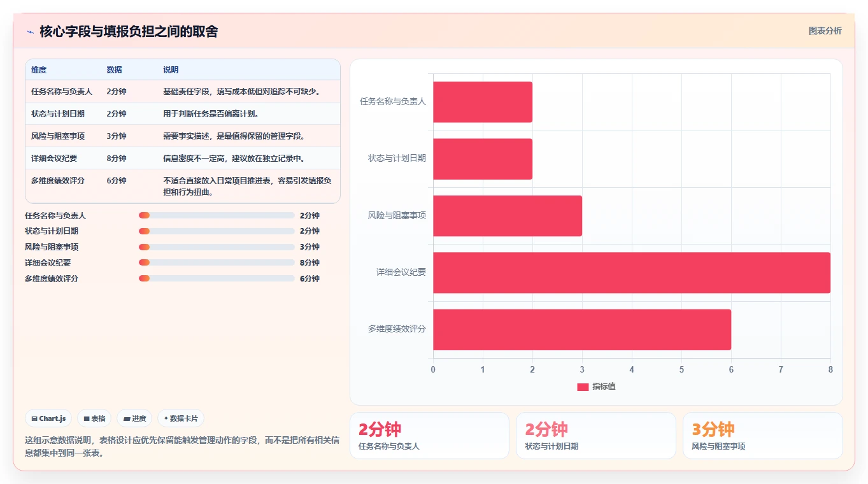The image size is (868, 484).
Task: Click the description starting 需要事实描述
Action: point(234,136)
